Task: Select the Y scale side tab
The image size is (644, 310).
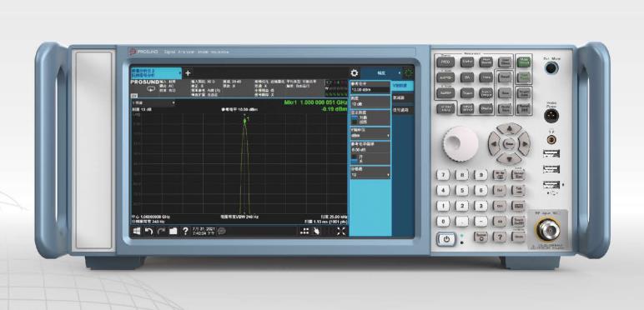Action: coord(402,86)
